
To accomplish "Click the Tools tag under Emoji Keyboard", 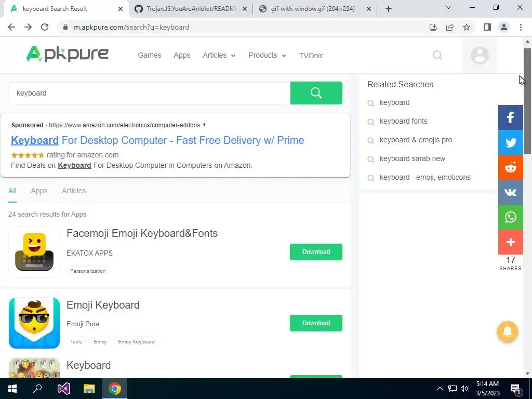I will [x=76, y=342].
